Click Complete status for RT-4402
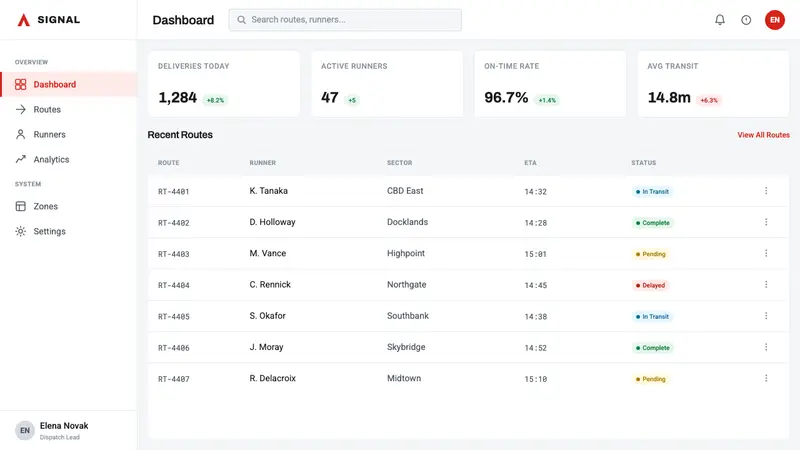 (x=653, y=223)
